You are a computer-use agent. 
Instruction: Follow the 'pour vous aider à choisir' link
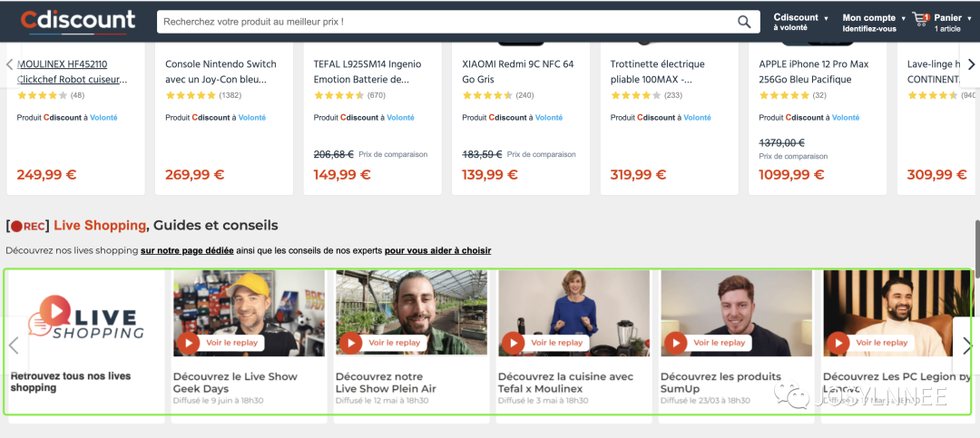point(437,250)
